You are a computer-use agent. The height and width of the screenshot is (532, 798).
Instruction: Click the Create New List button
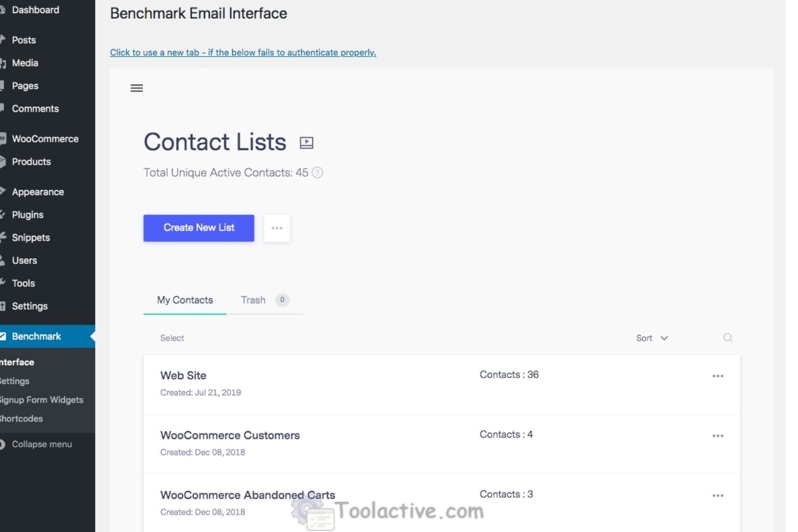[198, 228]
